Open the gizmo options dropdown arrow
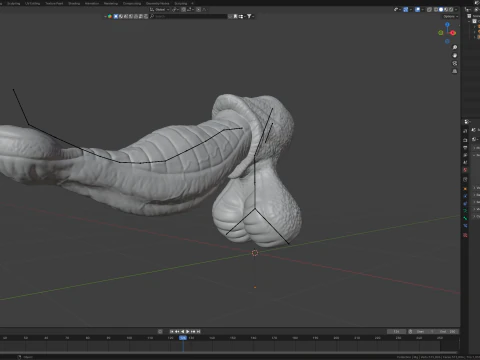This screenshot has width=480, height=360. pyautogui.click(x=411, y=9)
